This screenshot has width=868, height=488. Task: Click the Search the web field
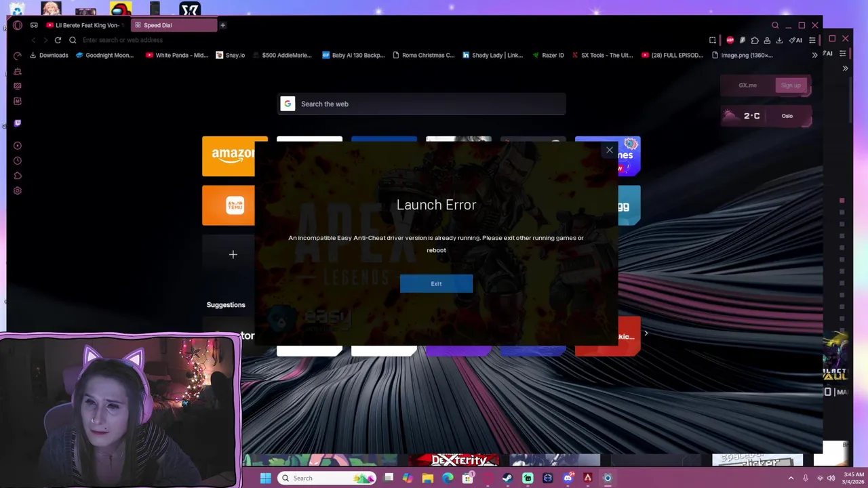pyautogui.click(x=422, y=104)
